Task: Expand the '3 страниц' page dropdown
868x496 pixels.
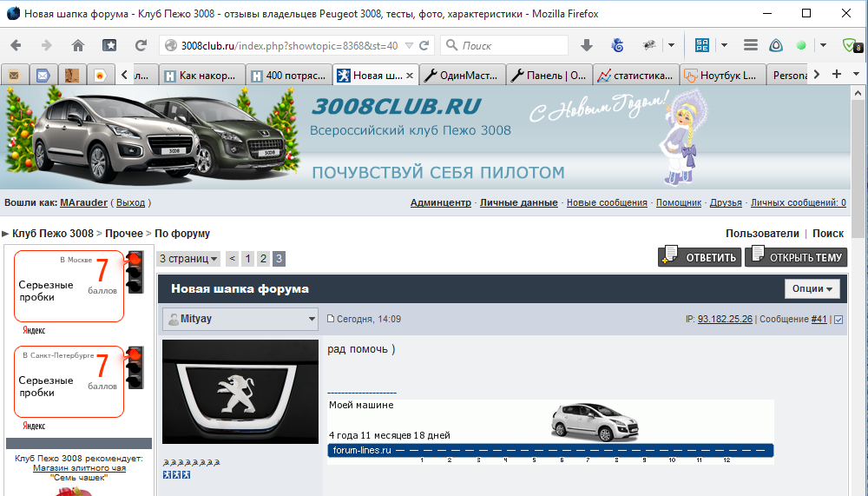Action: [x=188, y=258]
